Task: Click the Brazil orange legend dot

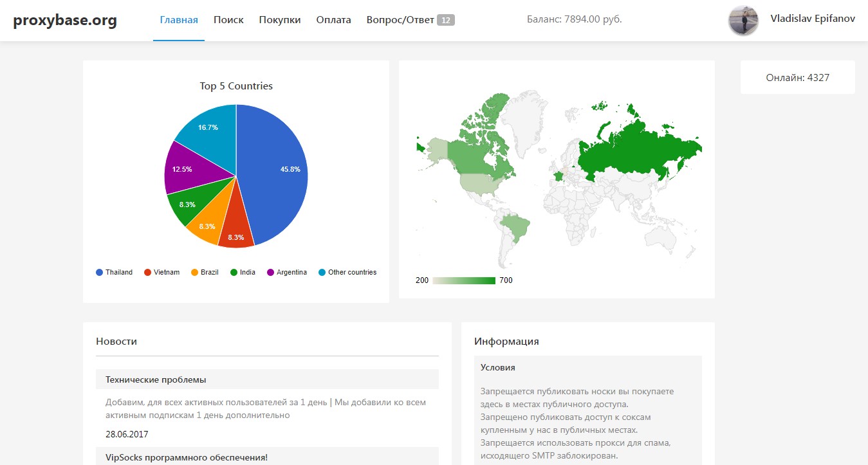Action: click(194, 272)
